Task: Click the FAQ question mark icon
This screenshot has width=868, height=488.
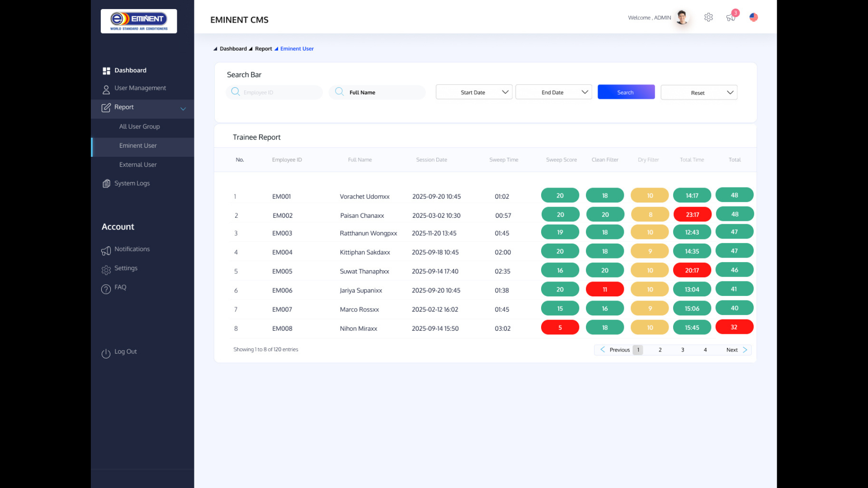Action: [x=106, y=289]
